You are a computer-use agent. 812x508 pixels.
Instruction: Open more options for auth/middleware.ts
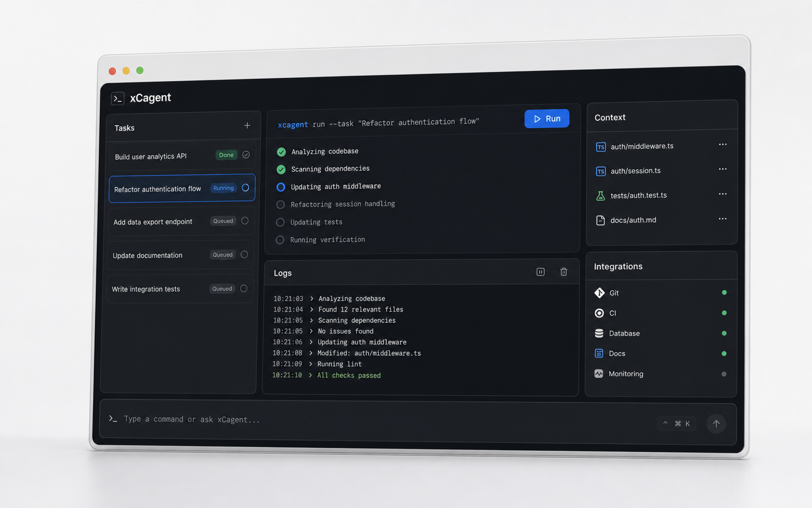coord(722,145)
